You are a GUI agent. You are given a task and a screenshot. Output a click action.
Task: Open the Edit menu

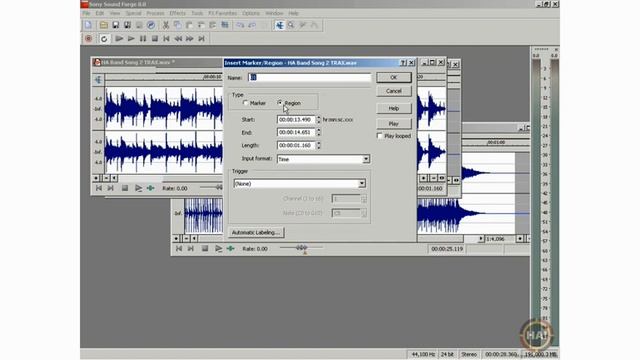coord(100,13)
